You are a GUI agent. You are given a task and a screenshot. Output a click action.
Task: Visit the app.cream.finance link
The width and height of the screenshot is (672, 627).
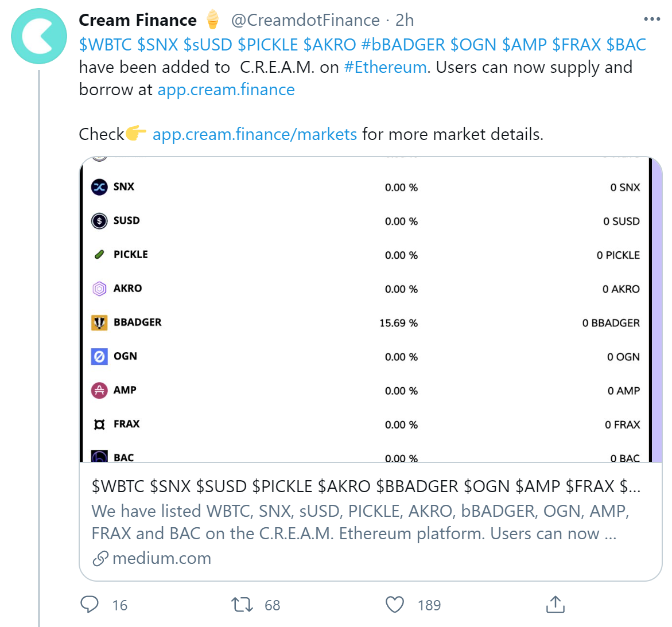tap(226, 89)
